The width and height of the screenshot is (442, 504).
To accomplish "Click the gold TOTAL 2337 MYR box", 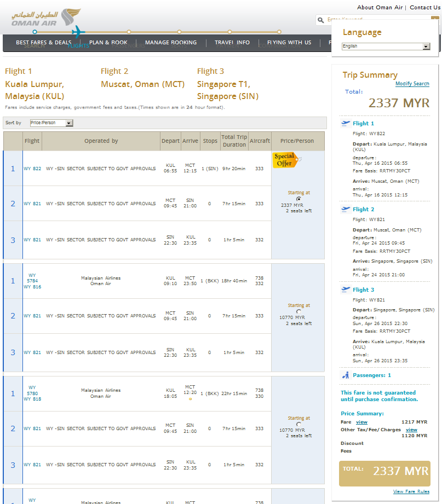I will [384, 473].
